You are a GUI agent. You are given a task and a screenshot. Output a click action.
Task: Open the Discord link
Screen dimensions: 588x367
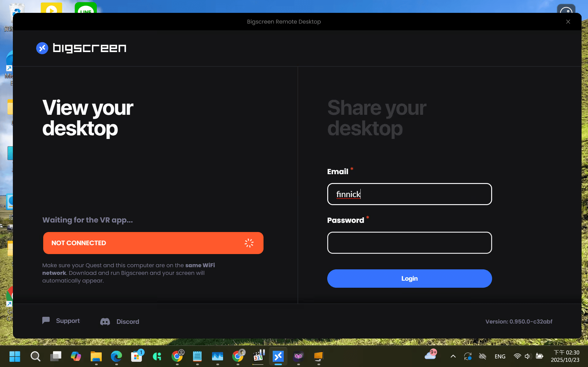128,322
